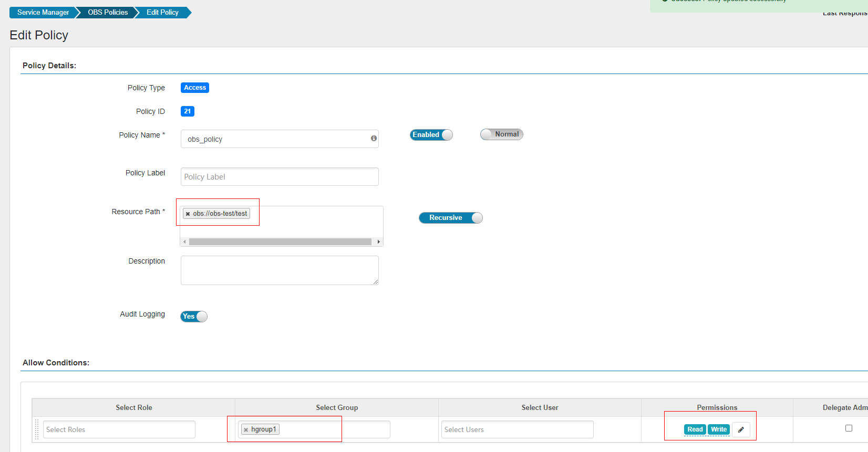This screenshot has width=868, height=452.
Task: Click the Permissions column header
Action: (x=717, y=407)
